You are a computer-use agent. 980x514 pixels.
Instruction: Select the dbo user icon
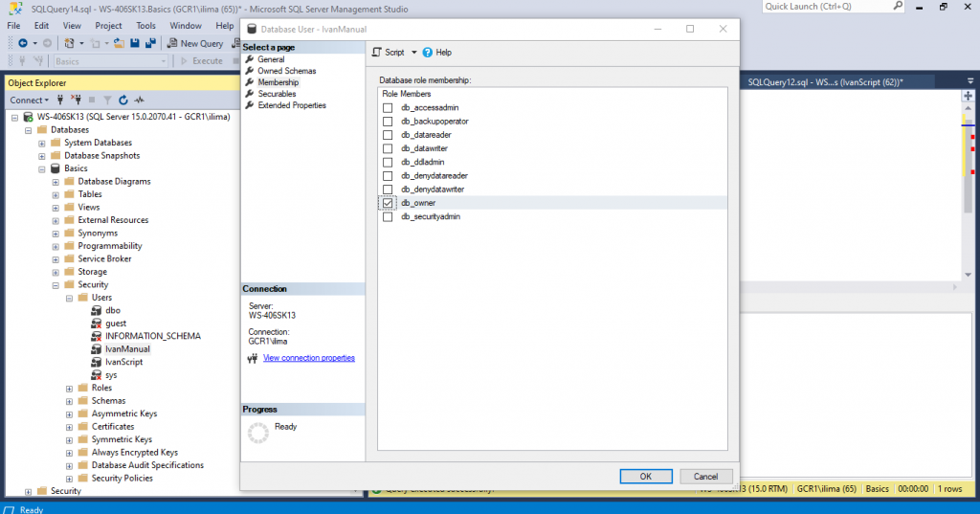(97, 310)
